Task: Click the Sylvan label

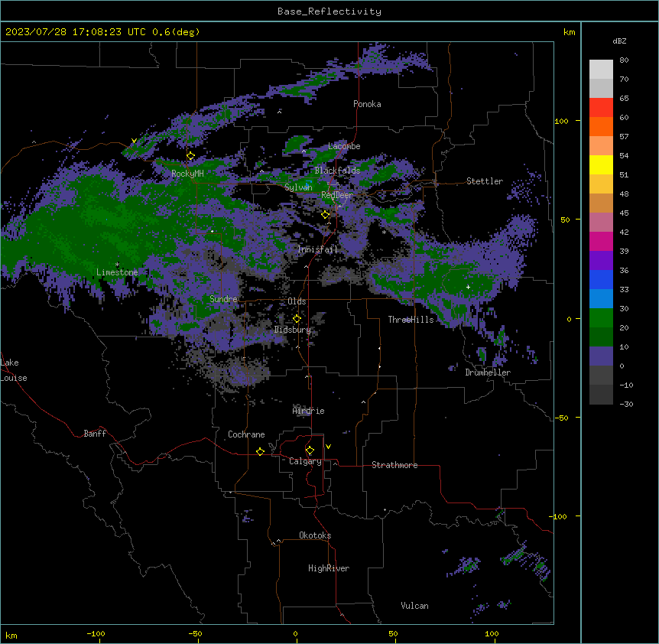Action: tap(298, 187)
